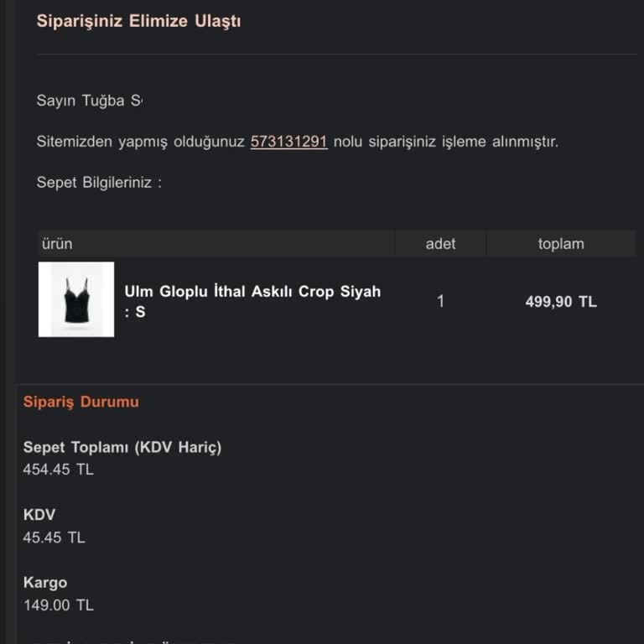
Task: Click the "ürün" column header
Action: (x=57, y=244)
